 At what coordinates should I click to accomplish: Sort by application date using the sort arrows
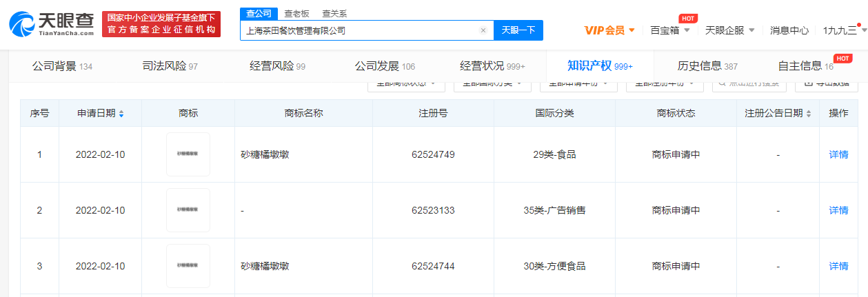click(x=121, y=114)
